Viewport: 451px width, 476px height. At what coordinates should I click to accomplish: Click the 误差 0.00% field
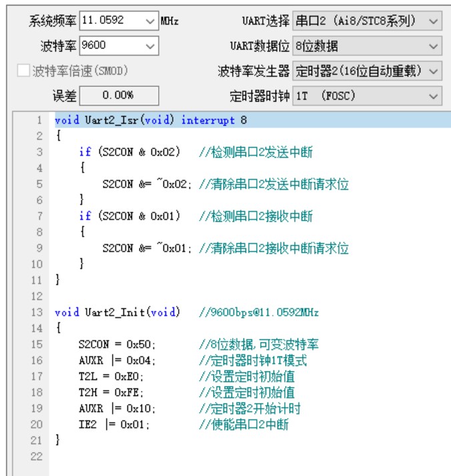click(x=119, y=95)
